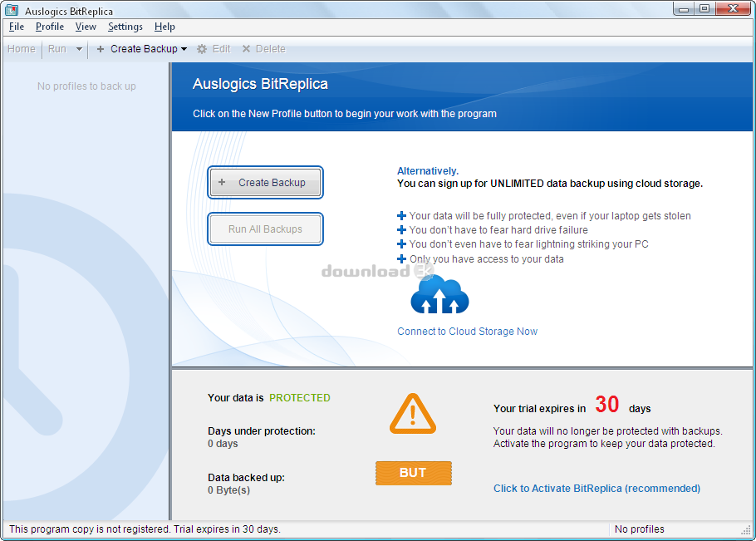Click the plus icon beside lightning striking text

pyautogui.click(x=401, y=244)
